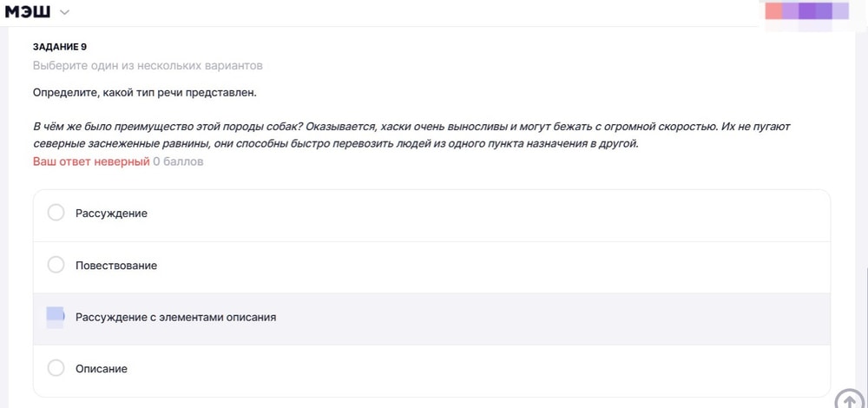Select the radio button for Рассуждение
Viewport: 868px width, 408px height.
tap(56, 213)
